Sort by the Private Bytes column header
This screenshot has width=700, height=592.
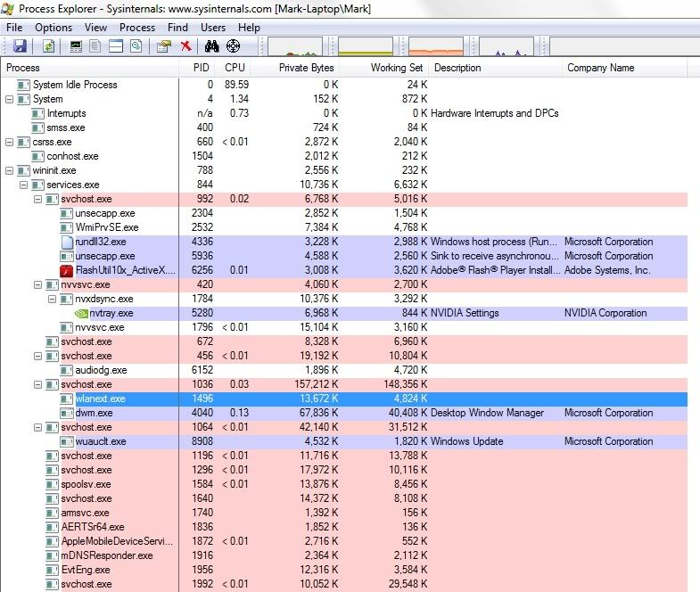click(295, 68)
